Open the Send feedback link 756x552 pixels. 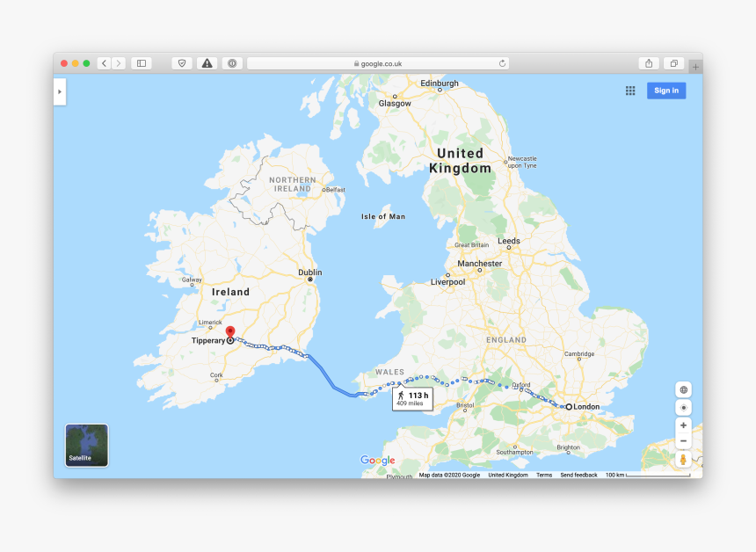[578, 475]
